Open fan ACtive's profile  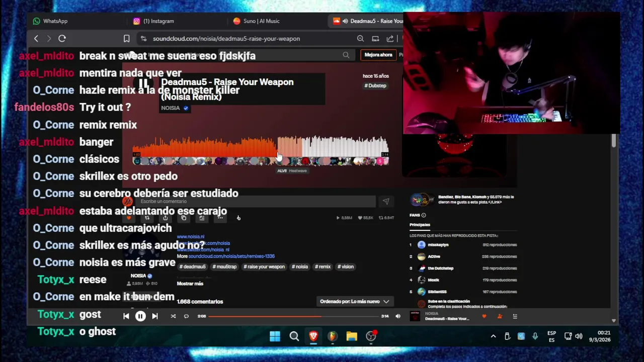click(x=434, y=256)
